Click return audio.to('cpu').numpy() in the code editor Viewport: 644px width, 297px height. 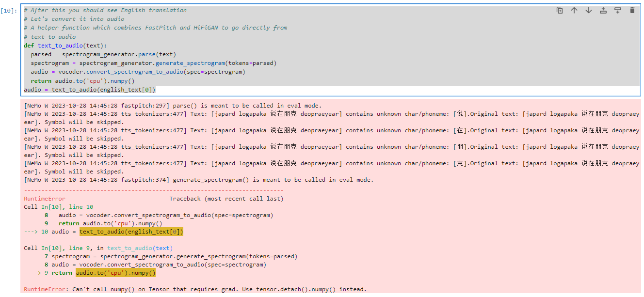82,81
